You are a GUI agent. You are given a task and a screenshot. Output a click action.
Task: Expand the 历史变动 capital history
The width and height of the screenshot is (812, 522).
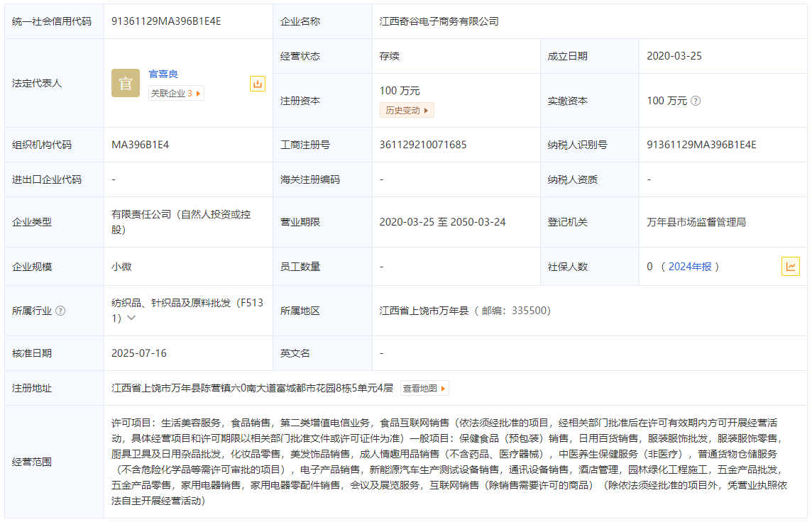407,111
